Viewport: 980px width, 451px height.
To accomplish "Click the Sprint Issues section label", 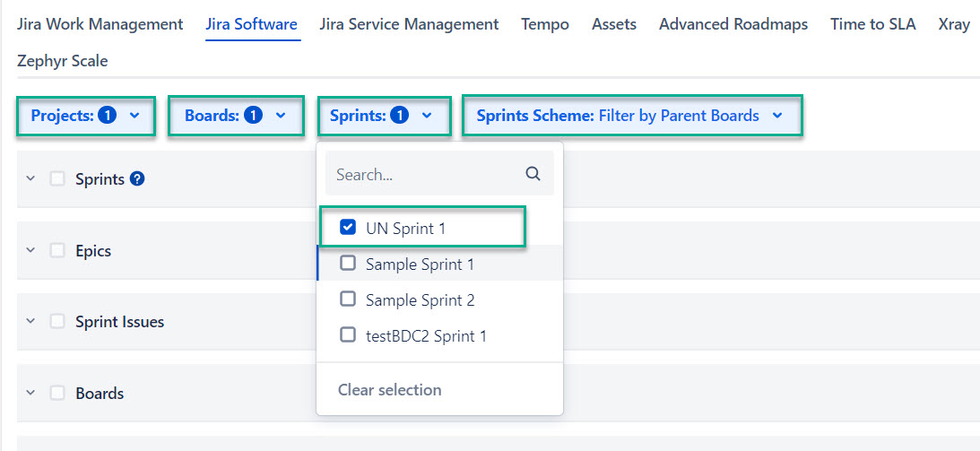I will (x=120, y=322).
